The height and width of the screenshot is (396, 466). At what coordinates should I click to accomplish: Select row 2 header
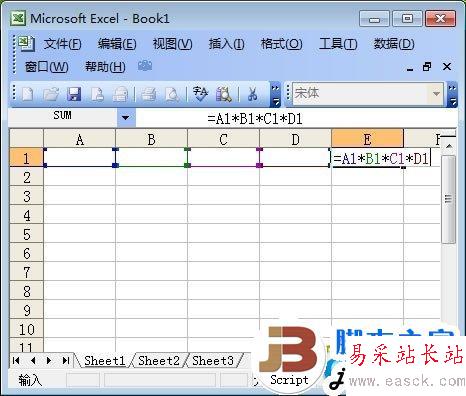pos(26,177)
